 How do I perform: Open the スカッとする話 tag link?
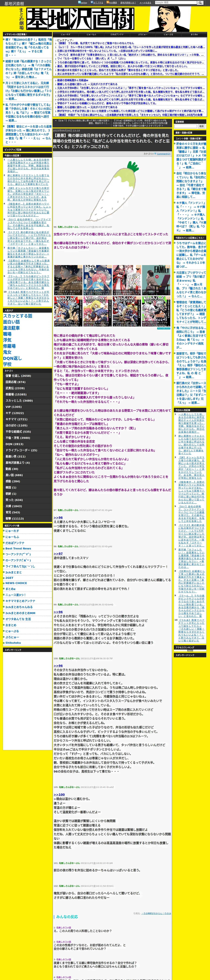[x=17, y=316]
